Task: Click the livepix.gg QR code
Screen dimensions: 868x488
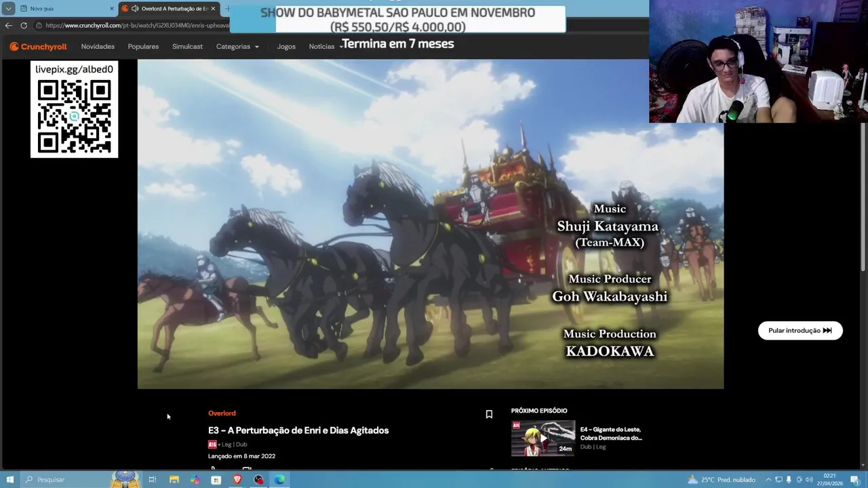Action: 74,117
